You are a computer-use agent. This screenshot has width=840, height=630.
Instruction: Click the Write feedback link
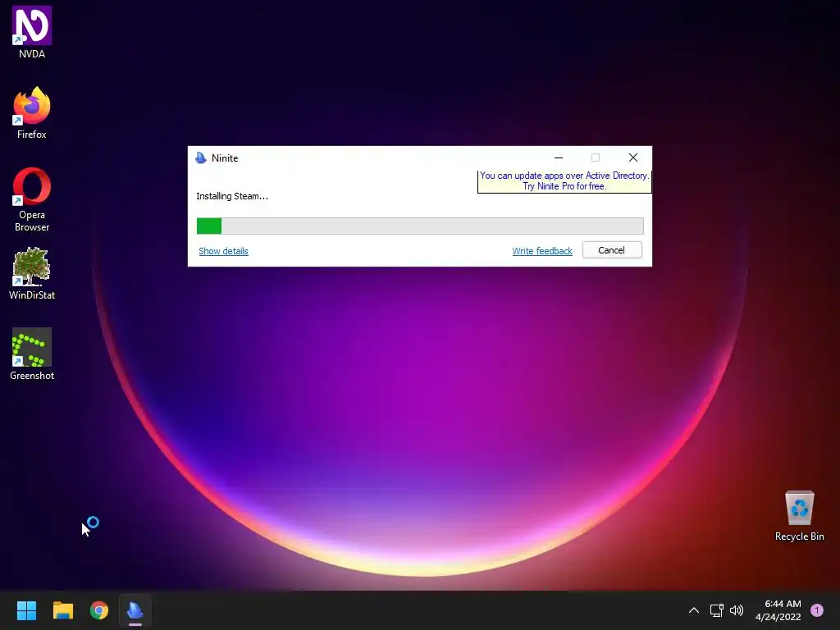click(542, 251)
